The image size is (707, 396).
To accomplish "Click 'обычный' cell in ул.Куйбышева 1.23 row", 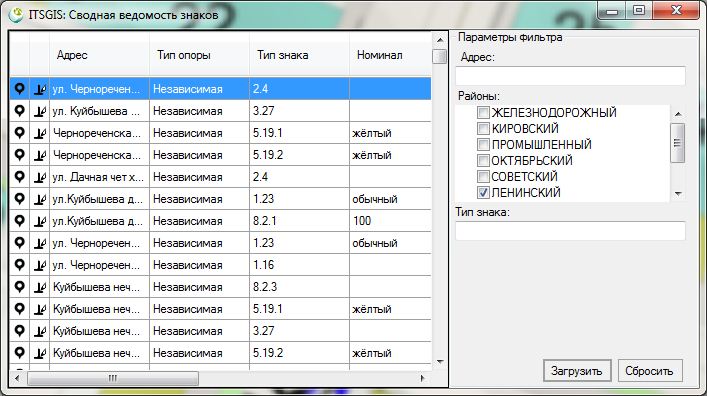I will coord(390,199).
